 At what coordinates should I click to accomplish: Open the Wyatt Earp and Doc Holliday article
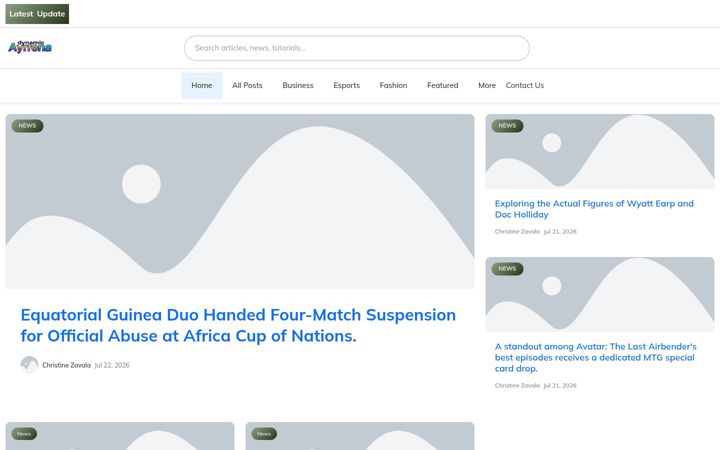(x=594, y=209)
